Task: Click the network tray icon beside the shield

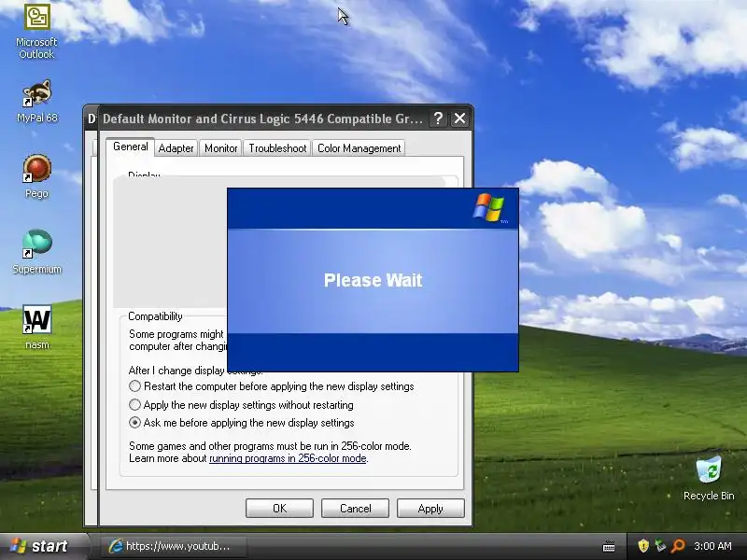Action: point(660,546)
